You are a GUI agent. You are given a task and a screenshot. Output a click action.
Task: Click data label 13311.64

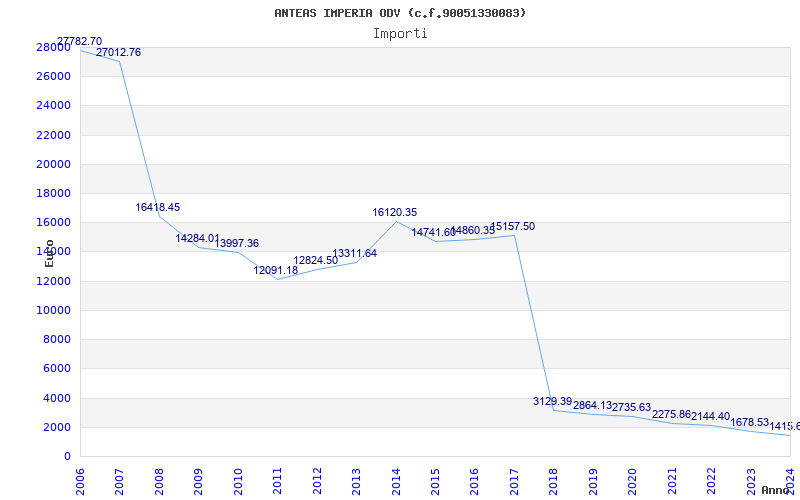[355, 253]
